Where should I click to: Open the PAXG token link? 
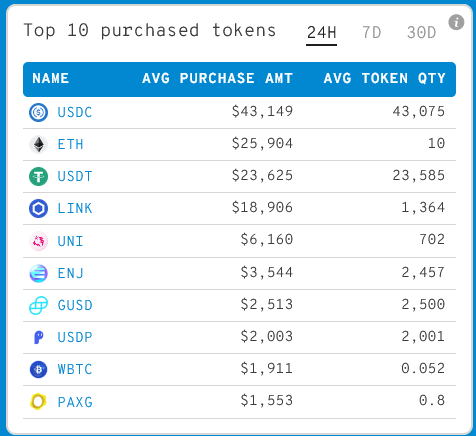pos(75,402)
